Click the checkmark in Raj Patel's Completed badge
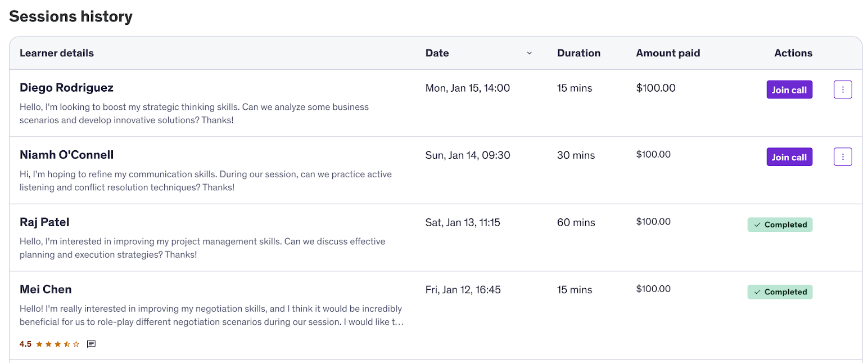This screenshot has height=363, width=868. [x=756, y=224]
